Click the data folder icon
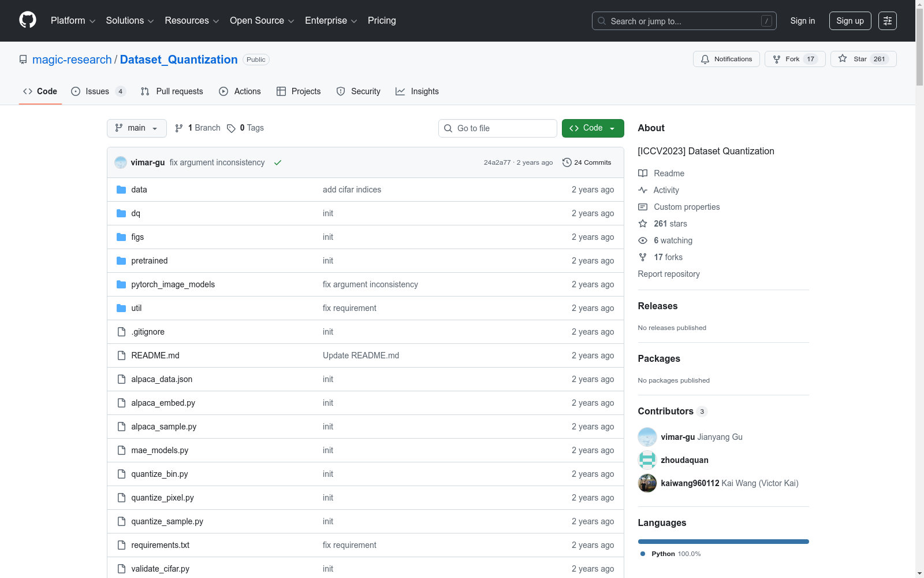This screenshot has height=578, width=924. coord(121,190)
